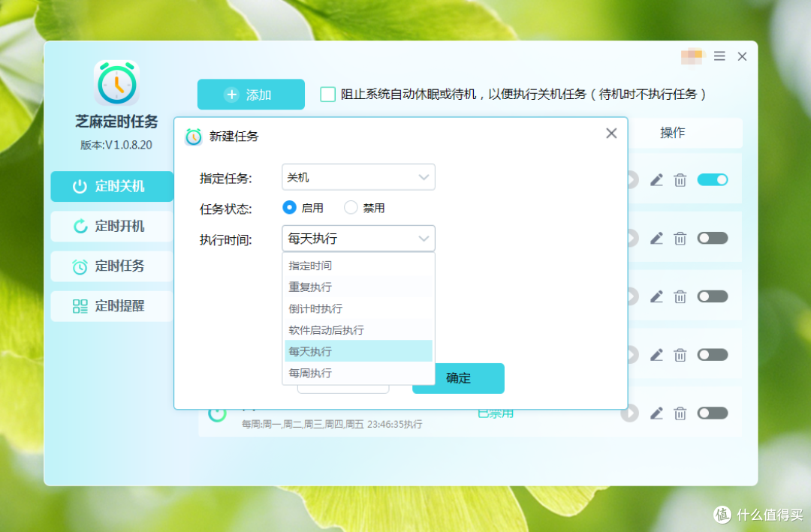Open the 定时提醒 sidebar tab
The image size is (811, 532).
(x=112, y=306)
